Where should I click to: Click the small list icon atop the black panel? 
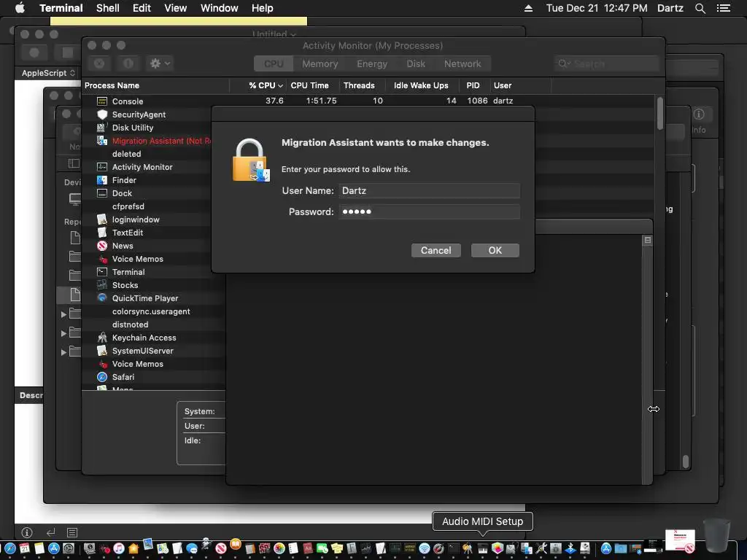point(648,240)
